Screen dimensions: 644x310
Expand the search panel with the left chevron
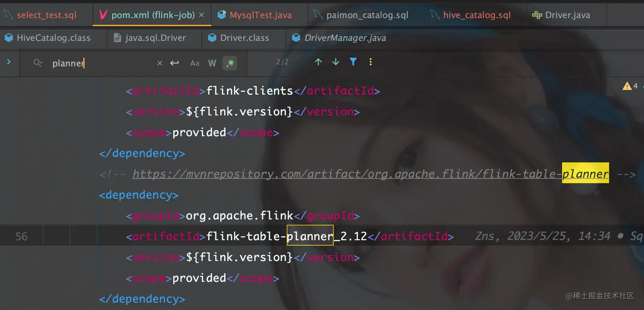coord(9,62)
